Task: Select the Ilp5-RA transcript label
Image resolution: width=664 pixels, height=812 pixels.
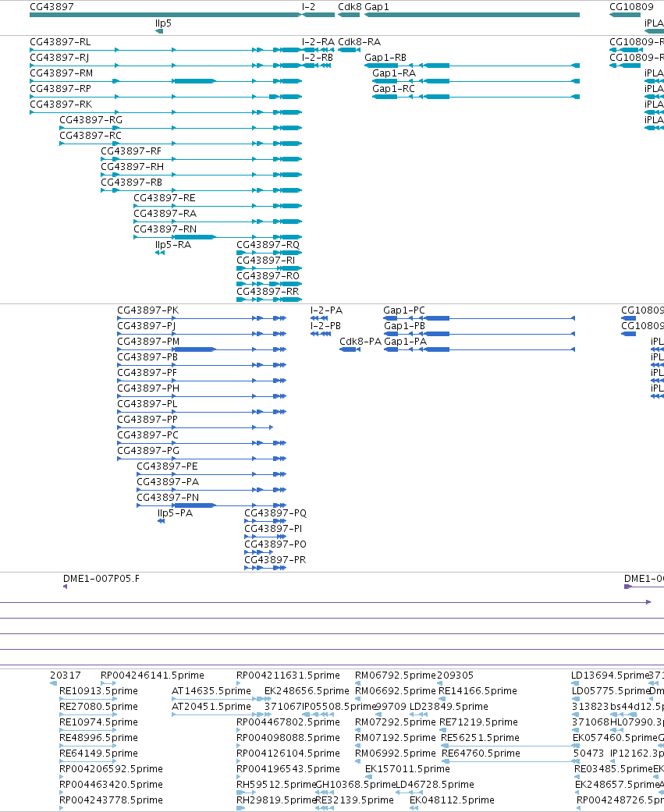Action: pyautogui.click(x=173, y=244)
